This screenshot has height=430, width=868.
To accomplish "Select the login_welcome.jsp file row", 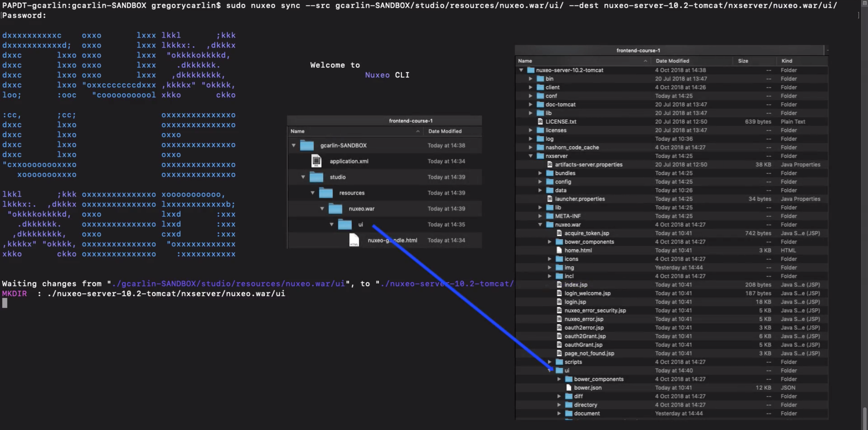I will click(671, 293).
